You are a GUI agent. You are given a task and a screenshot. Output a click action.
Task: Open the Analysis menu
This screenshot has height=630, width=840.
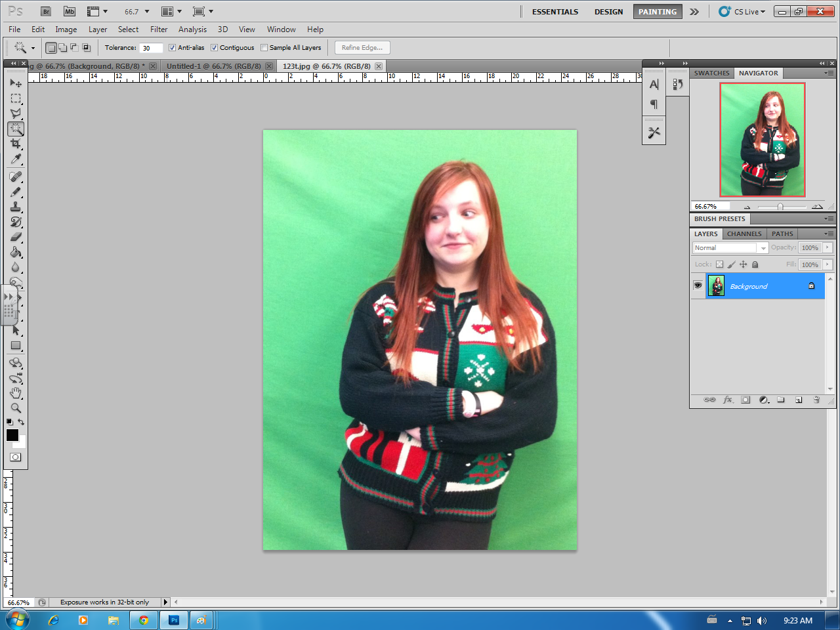click(192, 30)
